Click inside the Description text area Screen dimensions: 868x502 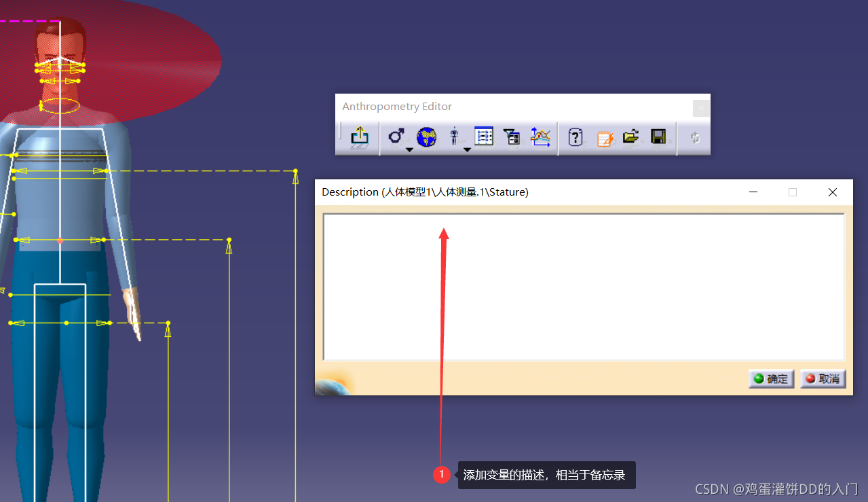click(584, 287)
